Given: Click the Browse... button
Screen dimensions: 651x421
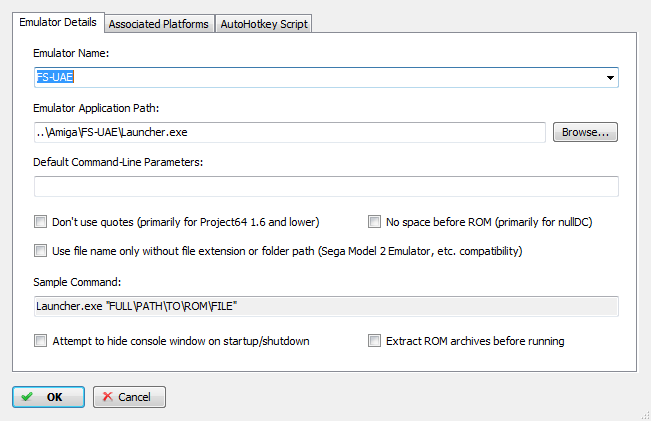Looking at the screenshot, I should click(585, 132).
